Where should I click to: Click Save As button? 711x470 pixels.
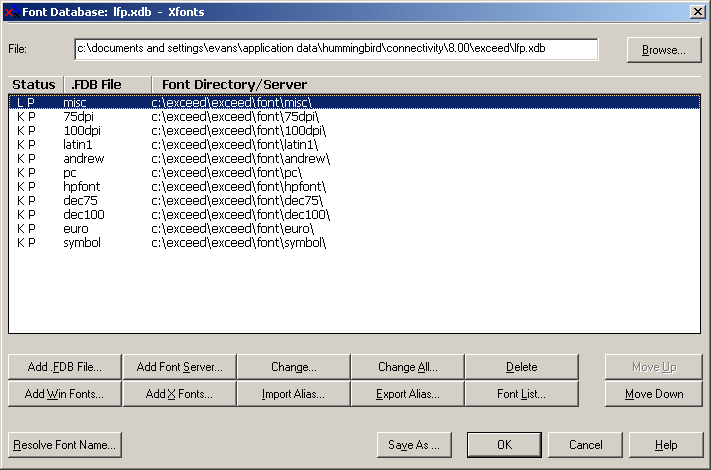click(x=414, y=445)
